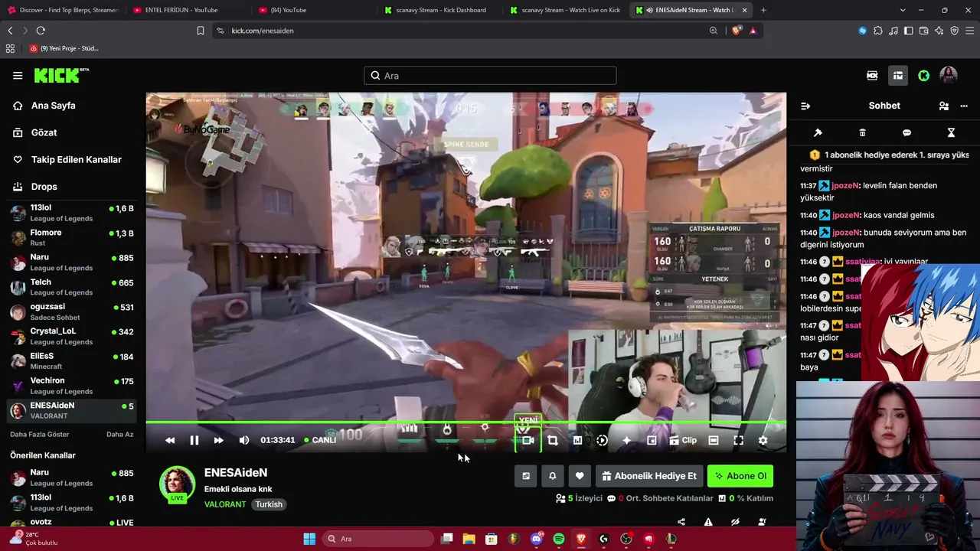Open chat user list icon

[944, 106]
